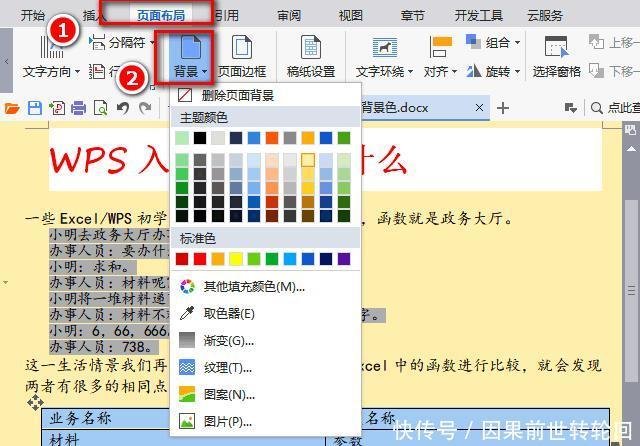
Task: Open the 引用 ribbon tab
Action: [x=227, y=16]
